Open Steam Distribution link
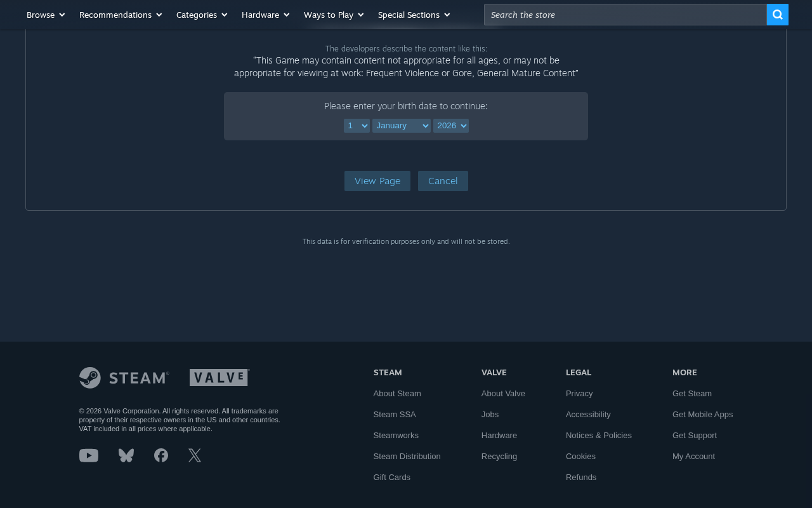 [x=407, y=457]
